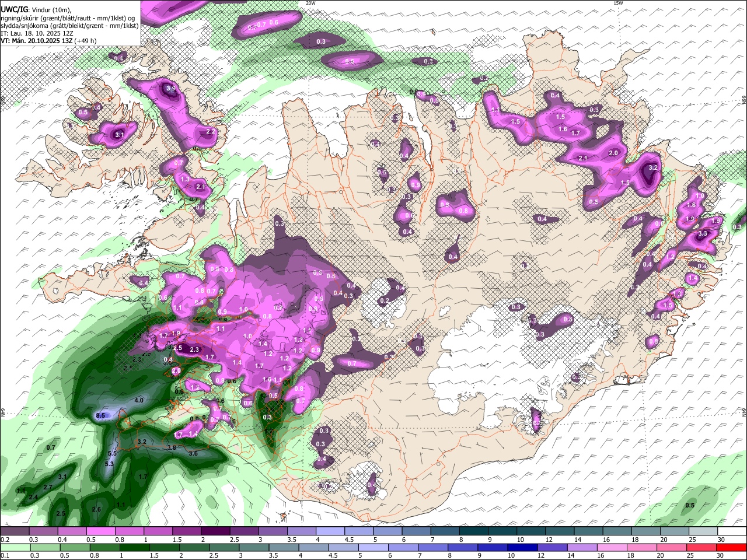
Task: Click the "0.4" label in the legend
Action: [62, 540]
